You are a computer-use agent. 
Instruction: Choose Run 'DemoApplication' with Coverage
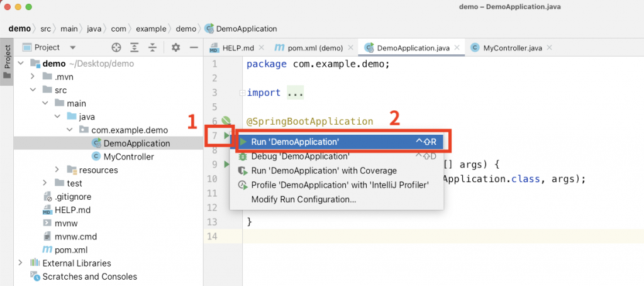[337, 171]
